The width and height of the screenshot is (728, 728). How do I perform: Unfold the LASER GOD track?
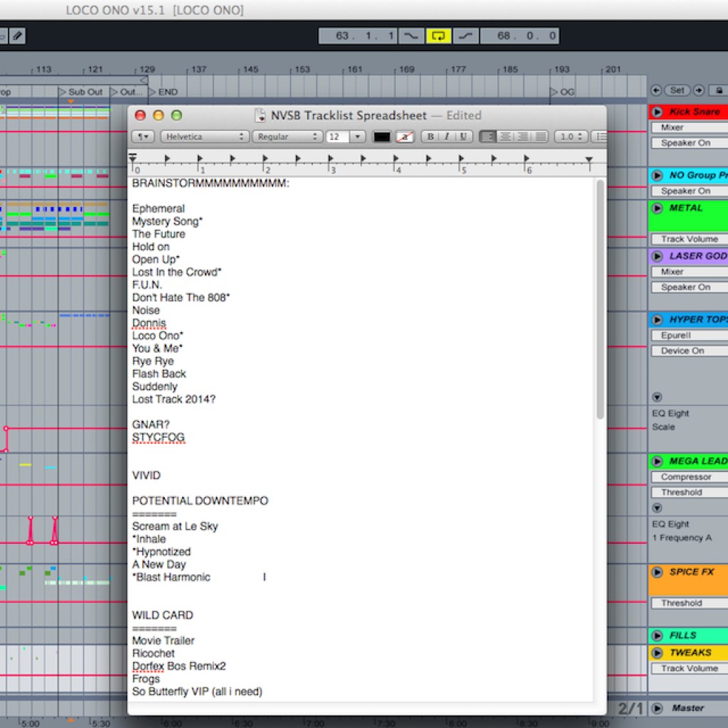pyautogui.click(x=657, y=256)
